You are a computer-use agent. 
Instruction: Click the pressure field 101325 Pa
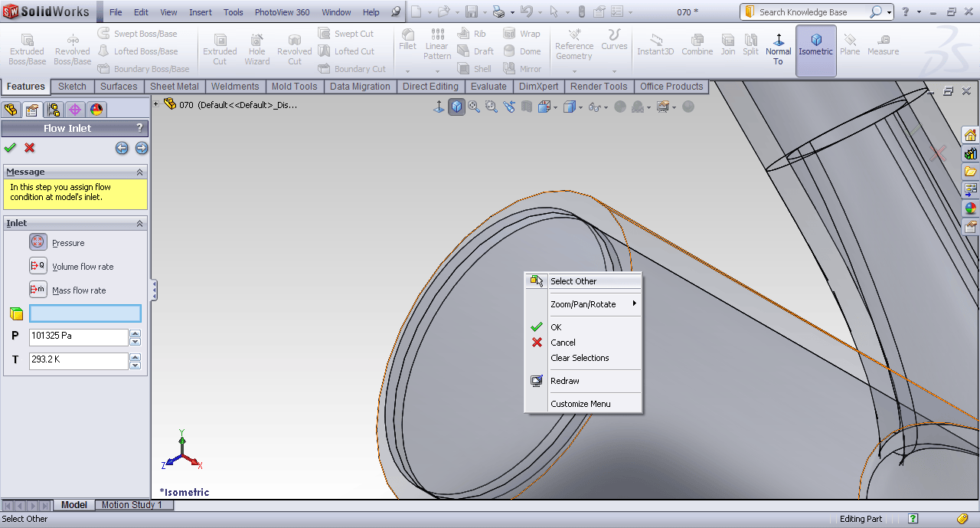click(78, 336)
